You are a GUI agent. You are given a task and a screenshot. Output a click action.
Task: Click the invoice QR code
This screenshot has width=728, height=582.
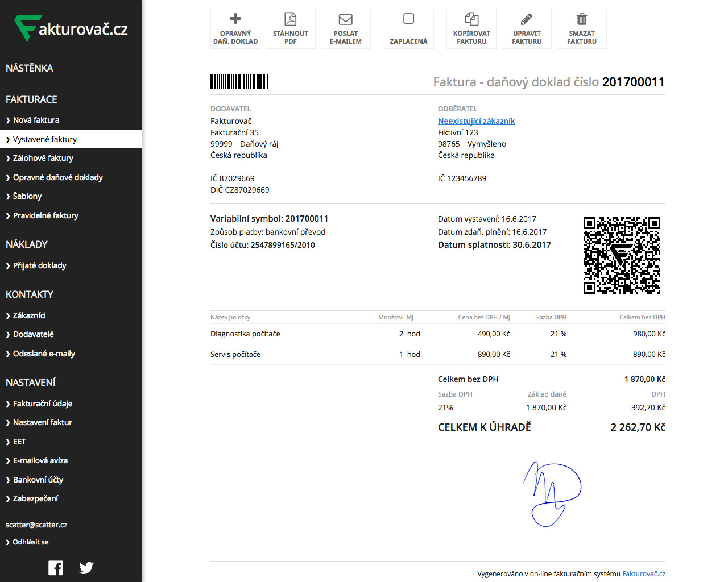(x=622, y=255)
